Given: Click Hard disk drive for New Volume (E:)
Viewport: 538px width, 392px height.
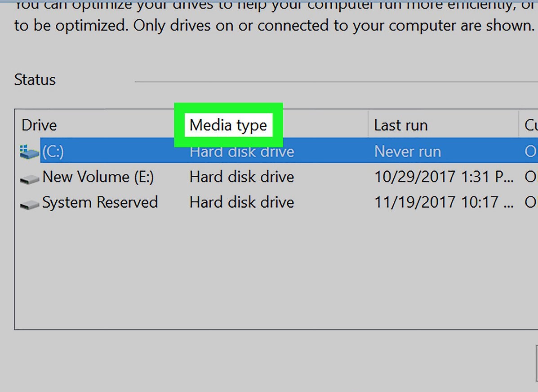Looking at the screenshot, I should point(241,177).
